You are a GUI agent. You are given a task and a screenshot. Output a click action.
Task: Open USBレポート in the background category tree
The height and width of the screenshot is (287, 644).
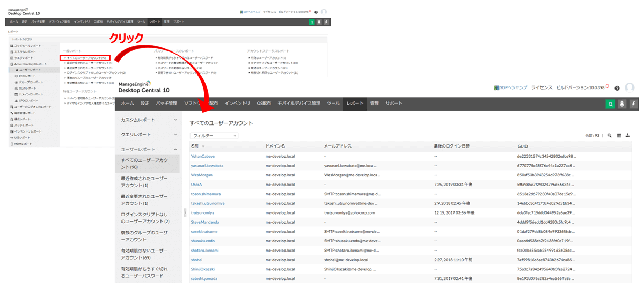(x=23, y=137)
